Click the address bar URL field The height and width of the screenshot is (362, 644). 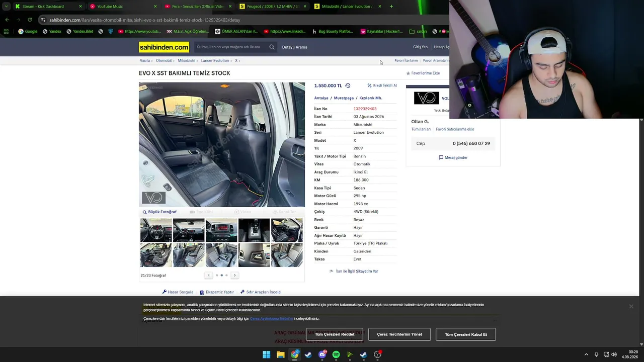(x=242, y=20)
